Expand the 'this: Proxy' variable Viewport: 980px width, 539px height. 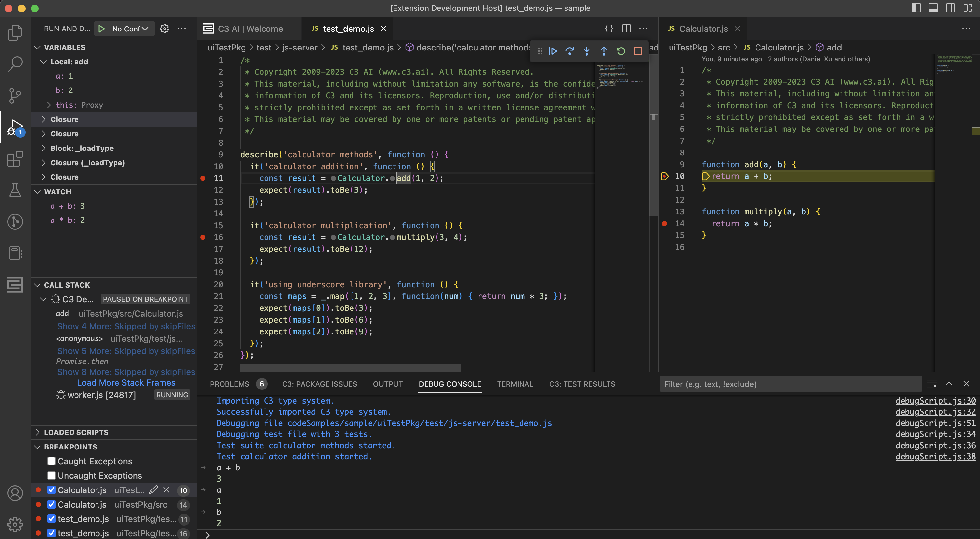click(x=49, y=105)
